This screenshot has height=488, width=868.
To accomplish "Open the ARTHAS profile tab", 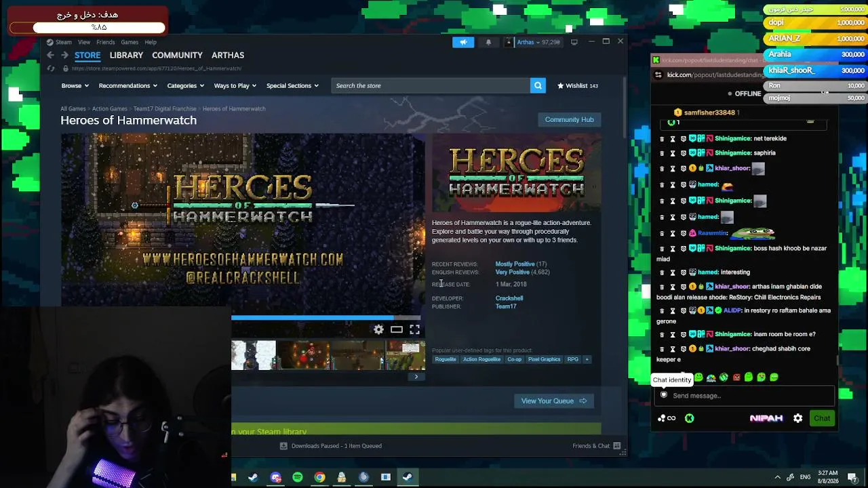I will coord(228,55).
